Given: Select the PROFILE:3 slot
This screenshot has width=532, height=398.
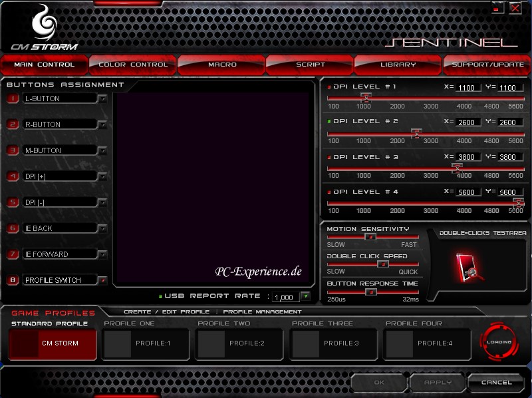Looking at the screenshot, I should (x=334, y=343).
